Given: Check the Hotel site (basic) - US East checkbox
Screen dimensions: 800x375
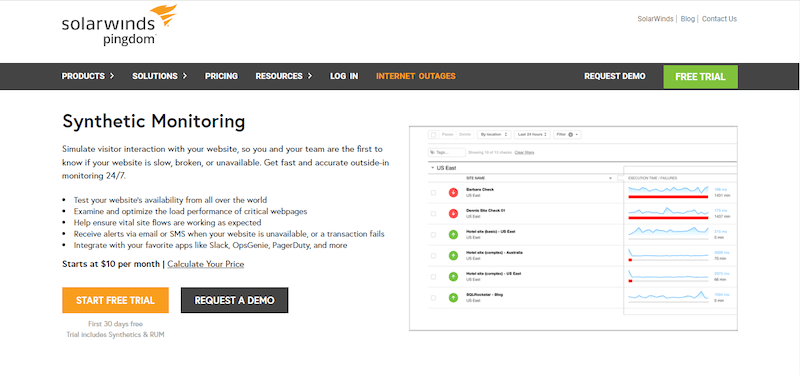Looking at the screenshot, I should click(434, 235).
